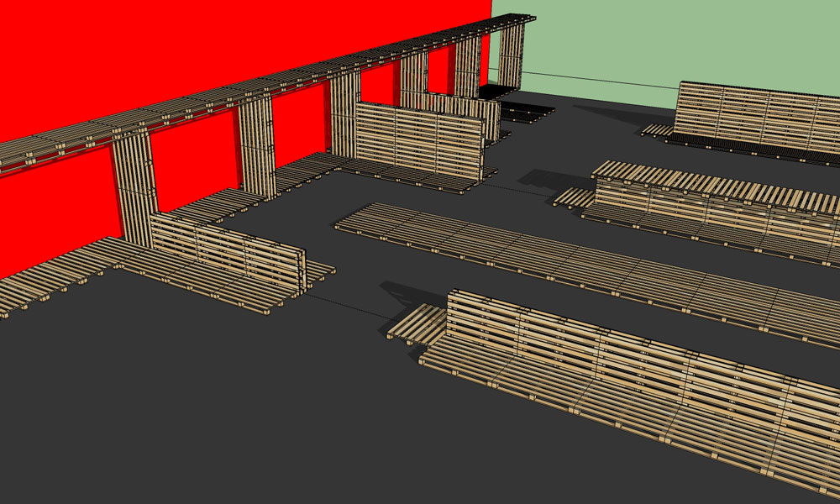The image size is (840, 504).
Task: Select the dark floor pallet at the far back
Action: pos(525,112)
